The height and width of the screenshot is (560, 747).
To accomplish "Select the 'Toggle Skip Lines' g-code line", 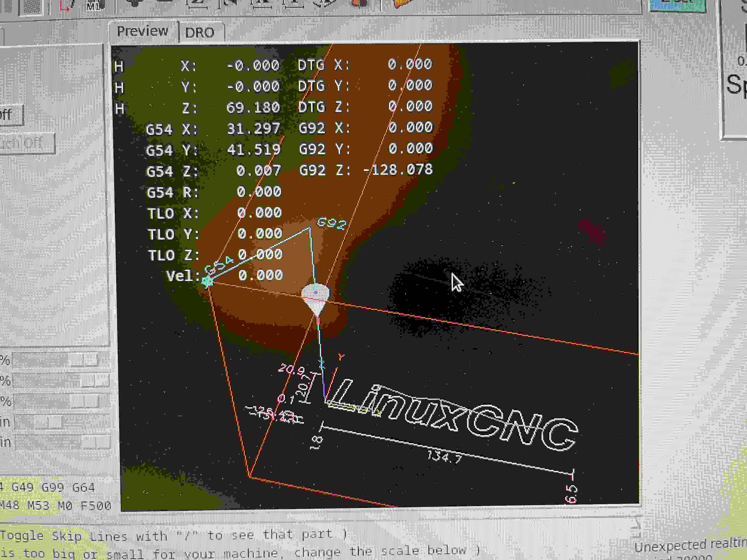I will click(174, 535).
